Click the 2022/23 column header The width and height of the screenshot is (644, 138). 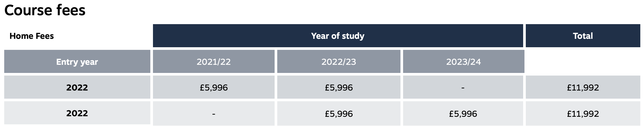click(x=339, y=61)
